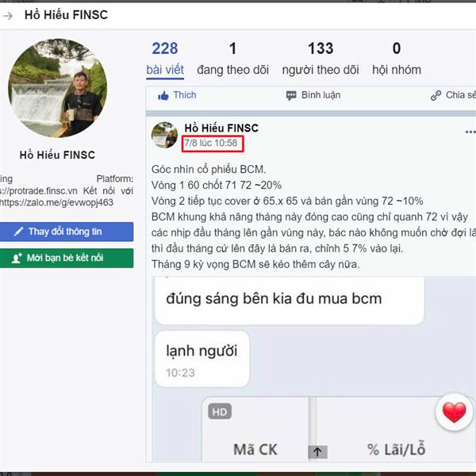Click the HD badge icon
The image size is (476, 476).
220,412
